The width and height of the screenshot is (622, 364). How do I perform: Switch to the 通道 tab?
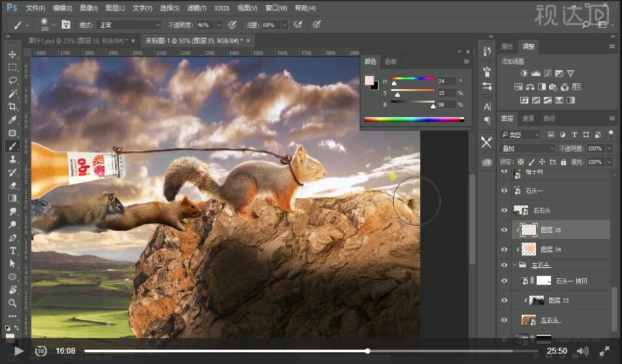pyautogui.click(x=528, y=118)
